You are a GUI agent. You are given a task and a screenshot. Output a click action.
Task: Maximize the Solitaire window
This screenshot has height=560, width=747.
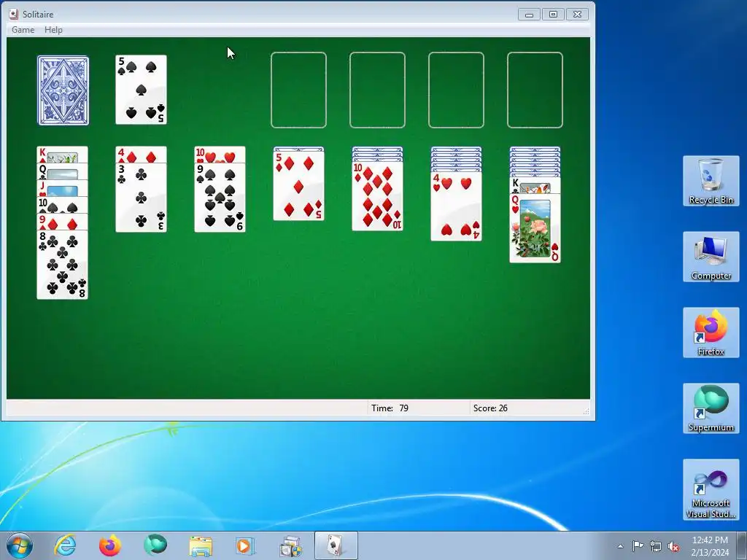553,15
